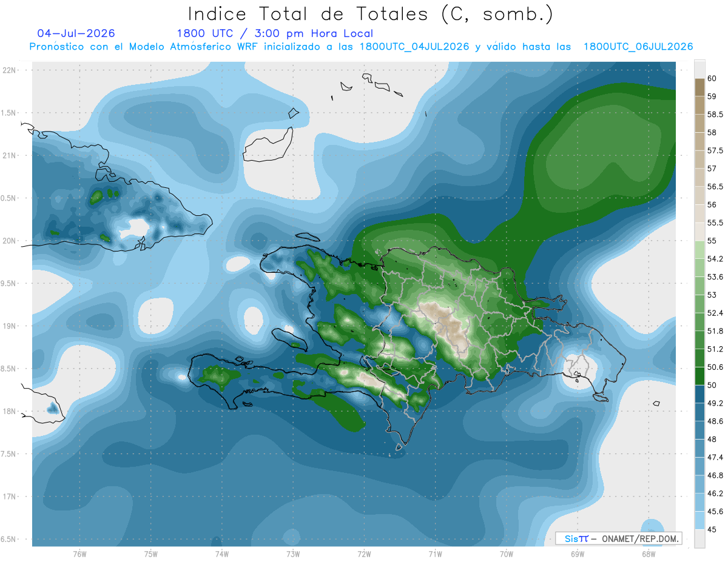This screenshot has width=728, height=562.
Task: Click the legend value '49.2'
Action: [715, 403]
